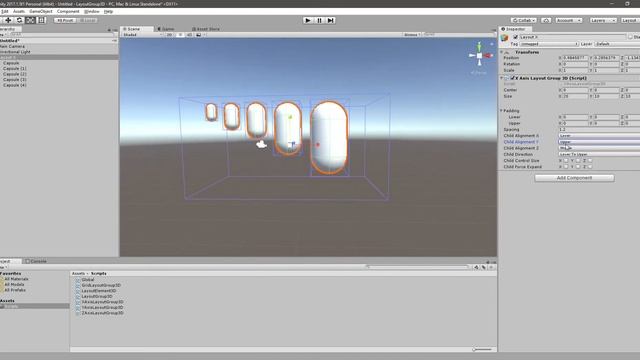This screenshot has height=360, width=640.
Task: Open Child Alignment X dropdown
Action: tap(599, 136)
